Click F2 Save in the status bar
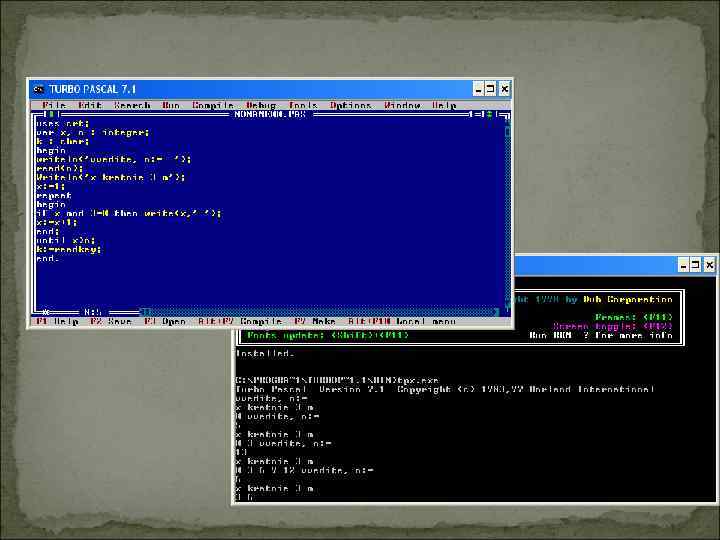 pyautogui.click(x=111, y=321)
